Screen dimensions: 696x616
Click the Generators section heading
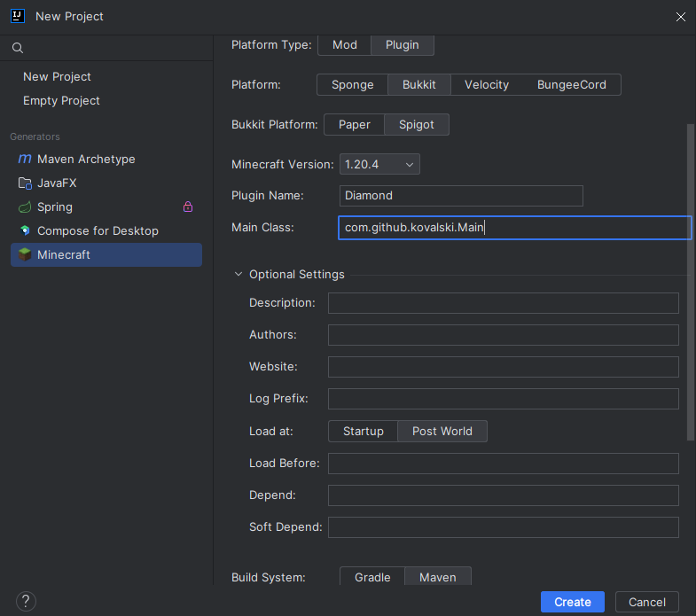35,136
